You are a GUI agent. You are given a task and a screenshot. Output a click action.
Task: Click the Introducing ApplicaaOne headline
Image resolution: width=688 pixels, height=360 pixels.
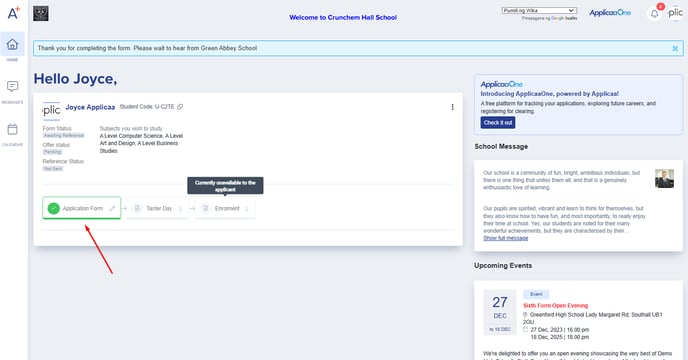pos(549,94)
